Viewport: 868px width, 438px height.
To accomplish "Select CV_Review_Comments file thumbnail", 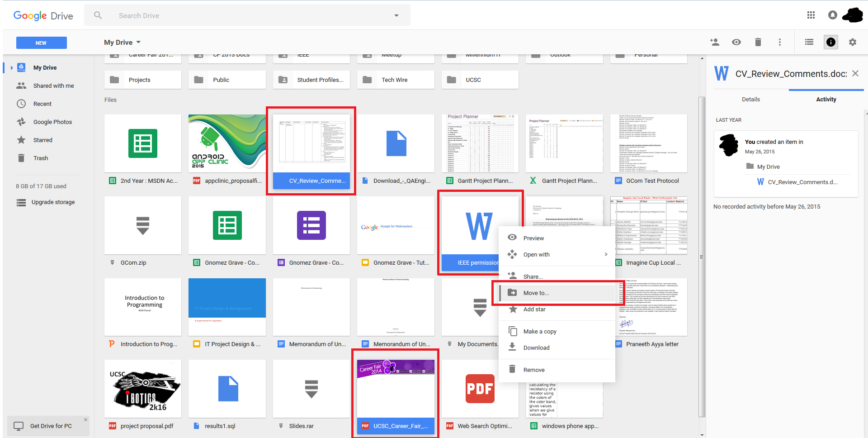I will pyautogui.click(x=311, y=143).
